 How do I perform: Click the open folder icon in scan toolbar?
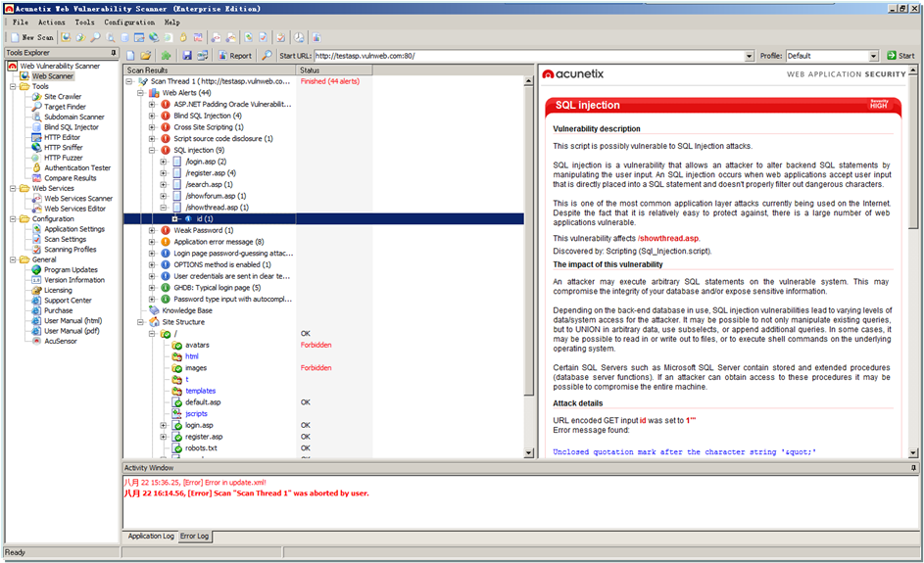(145, 56)
